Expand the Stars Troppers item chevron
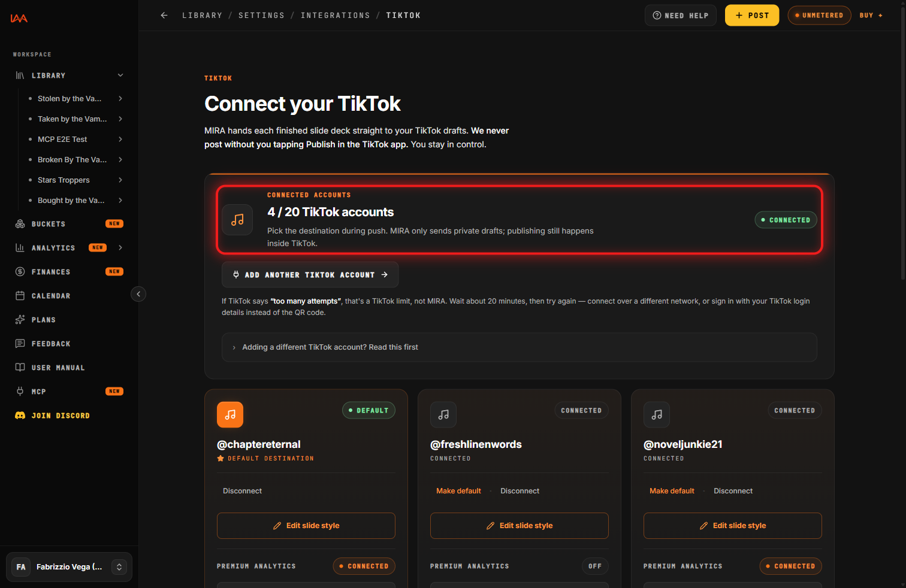 (x=120, y=180)
